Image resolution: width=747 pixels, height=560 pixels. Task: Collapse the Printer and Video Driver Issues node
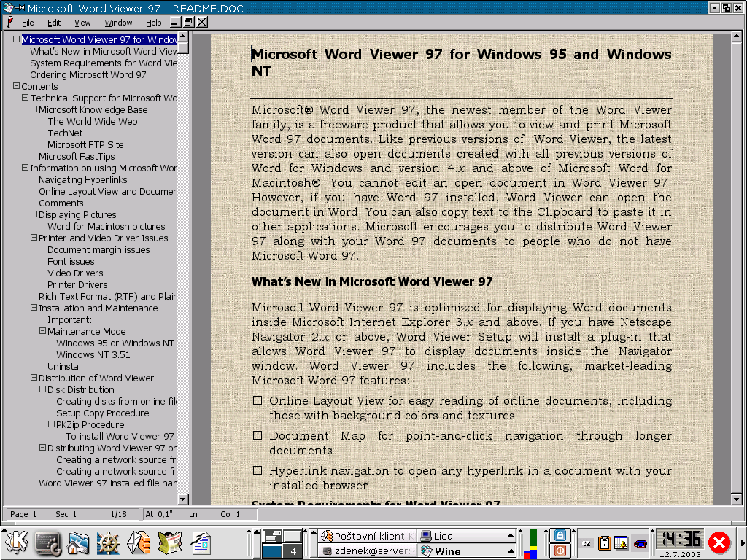(x=34, y=237)
